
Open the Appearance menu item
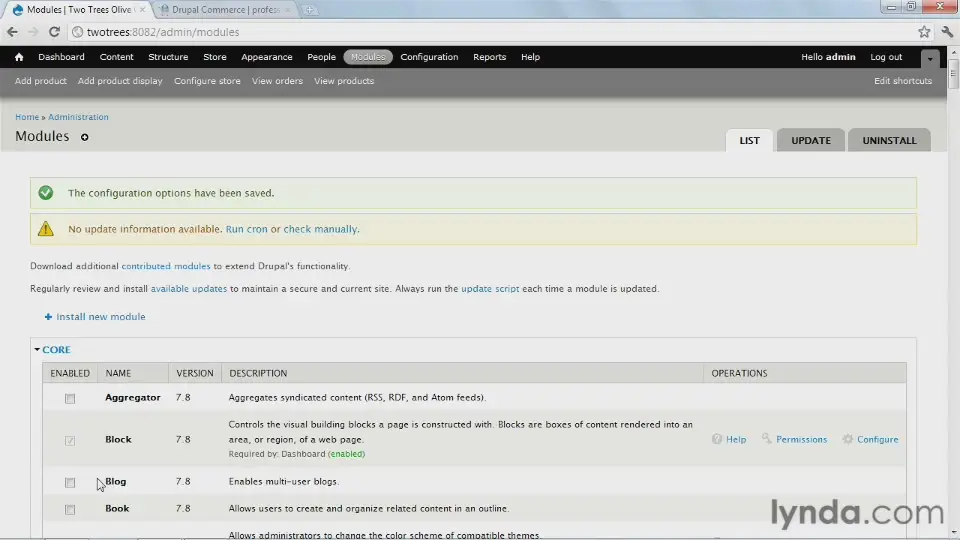(266, 57)
